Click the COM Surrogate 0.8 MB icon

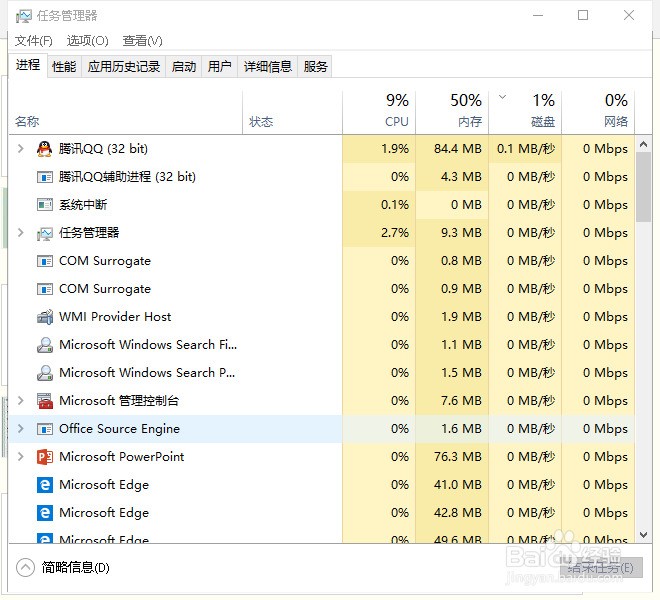[45, 261]
